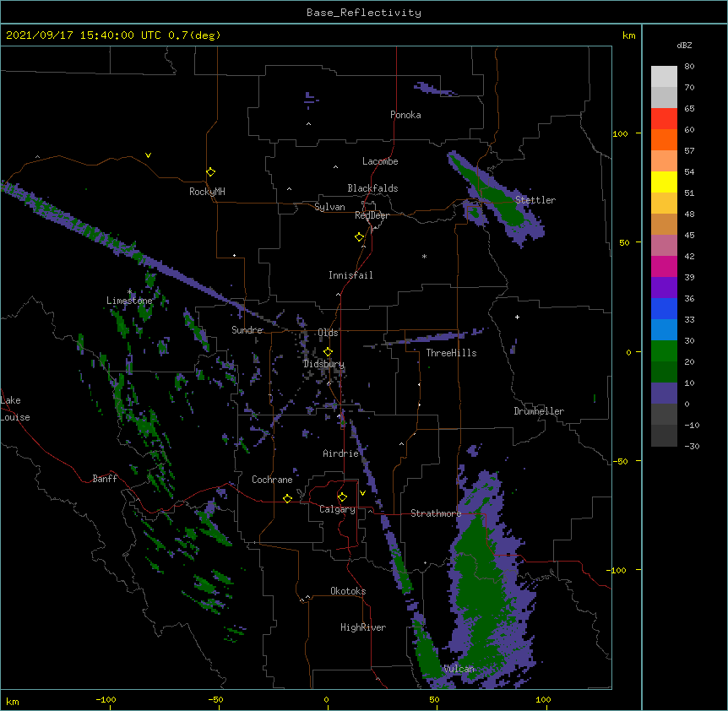This screenshot has height=711, width=728.
Task: Click the Sylvan town label
Action: (329, 207)
